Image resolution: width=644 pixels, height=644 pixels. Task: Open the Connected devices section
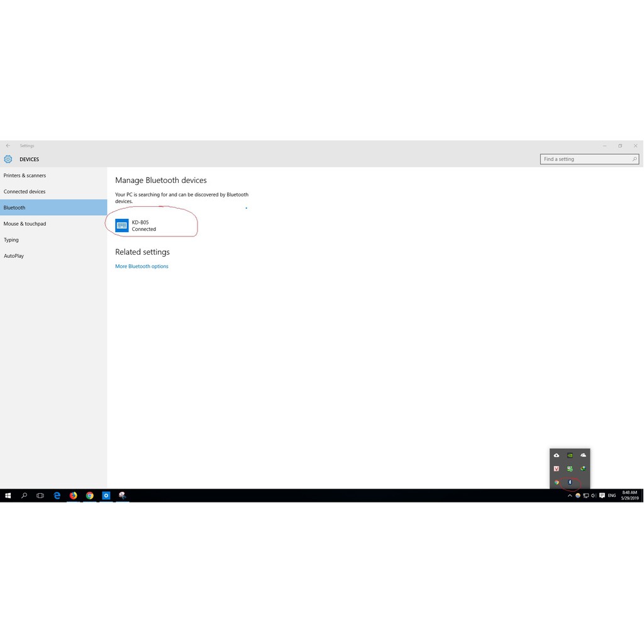25,192
